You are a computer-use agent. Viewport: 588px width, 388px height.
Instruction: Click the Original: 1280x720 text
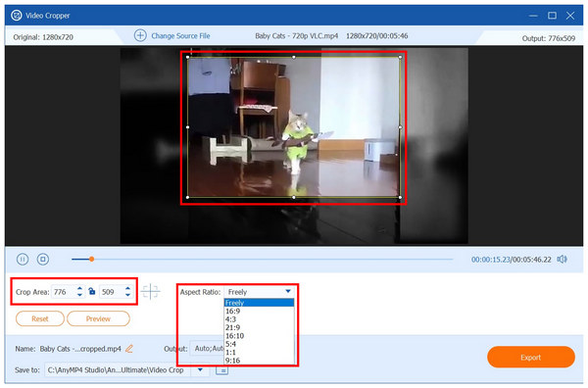(x=43, y=37)
